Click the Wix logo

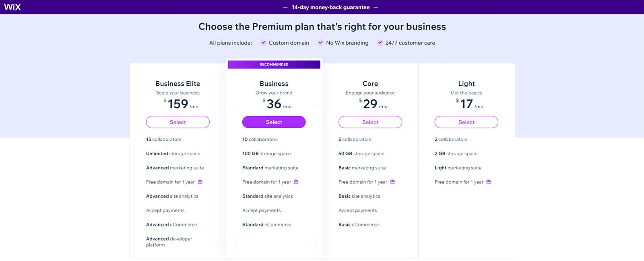(x=12, y=6)
